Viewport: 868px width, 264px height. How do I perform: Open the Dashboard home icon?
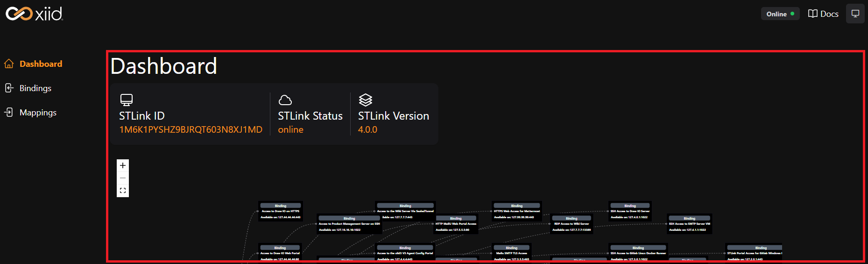[x=9, y=64]
